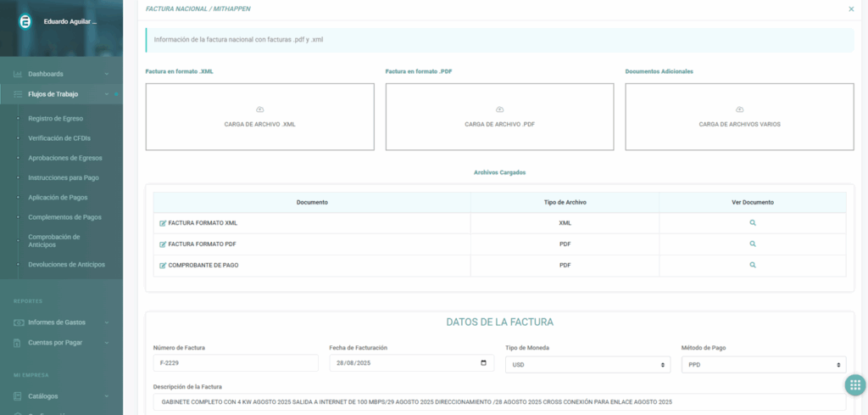
Task: Click edit icon beside COMPROBANTE DE PAGO
Action: point(163,266)
